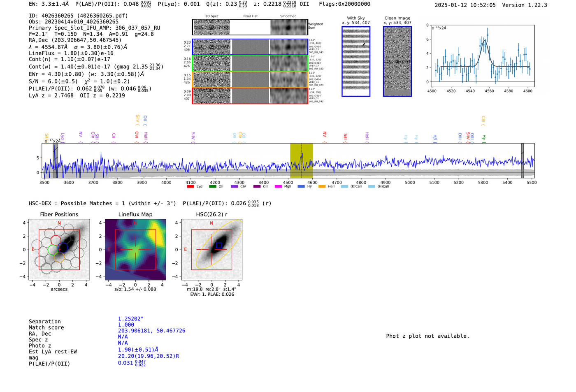576x392 pixels.
Task: Click the yellow highlighted emission line region
Action: point(301,161)
